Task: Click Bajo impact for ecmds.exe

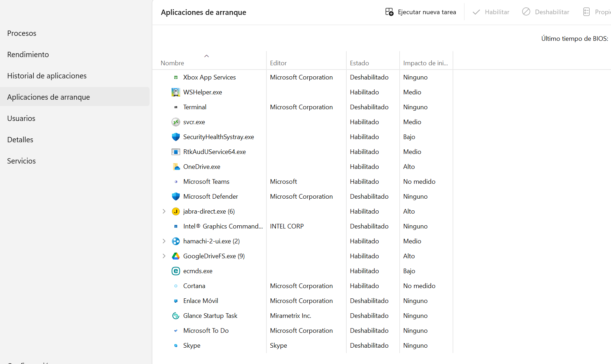Action: pyautogui.click(x=409, y=271)
